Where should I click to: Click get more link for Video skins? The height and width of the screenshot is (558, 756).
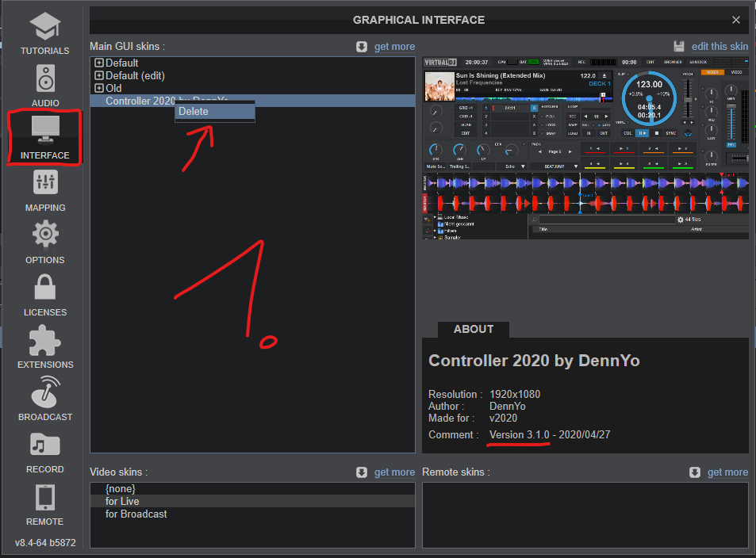tap(394, 472)
